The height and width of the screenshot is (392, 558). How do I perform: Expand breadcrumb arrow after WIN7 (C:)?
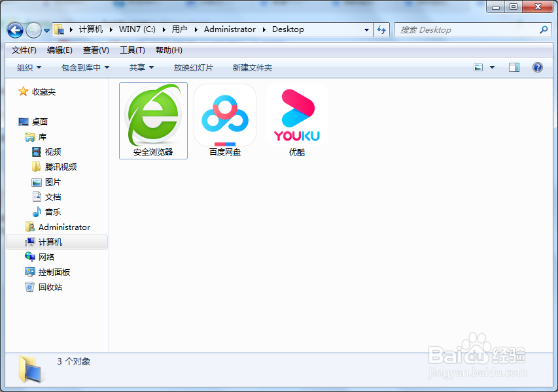[164, 29]
